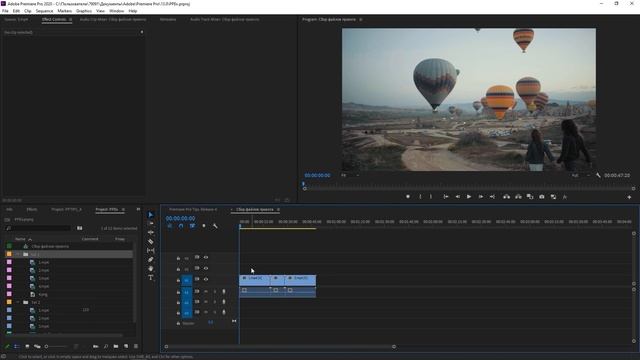Click Project panel search field
Viewport: 640px width, 360px height.
(x=39, y=228)
